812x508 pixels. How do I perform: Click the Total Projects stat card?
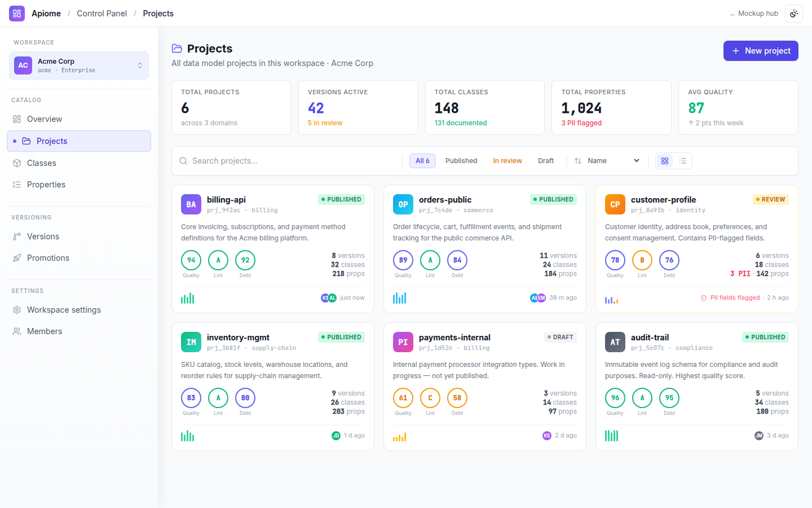click(x=231, y=107)
